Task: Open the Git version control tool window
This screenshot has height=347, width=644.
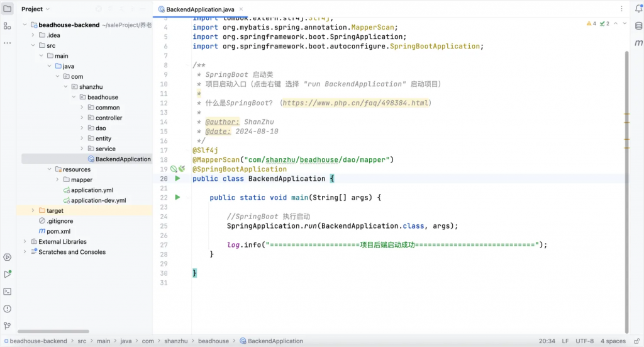Action: pos(7,326)
